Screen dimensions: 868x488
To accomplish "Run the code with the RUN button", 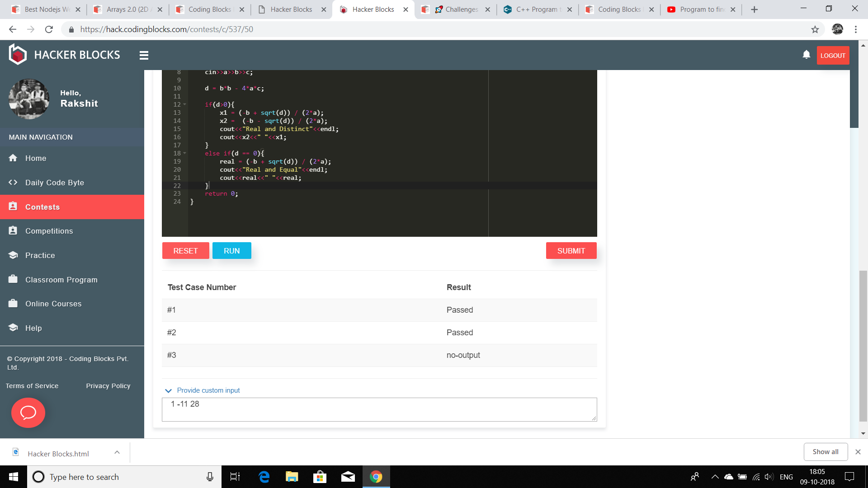I will (231, 251).
